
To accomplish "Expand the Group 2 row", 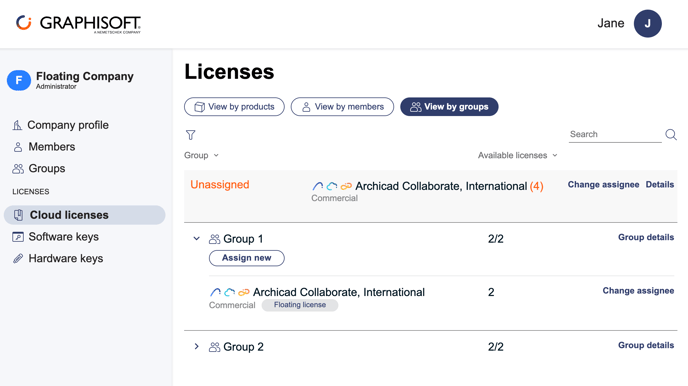I will [x=197, y=347].
